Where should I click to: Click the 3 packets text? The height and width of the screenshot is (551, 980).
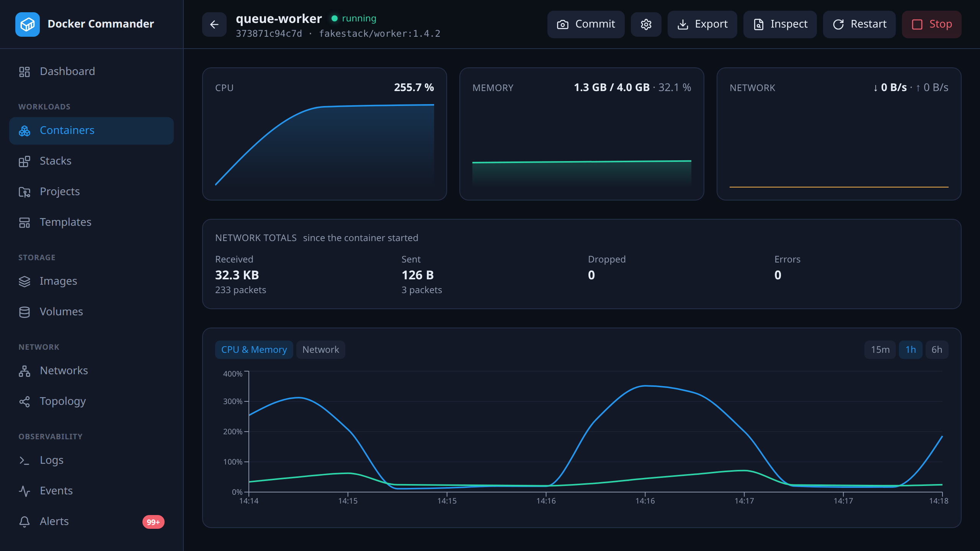coord(421,290)
